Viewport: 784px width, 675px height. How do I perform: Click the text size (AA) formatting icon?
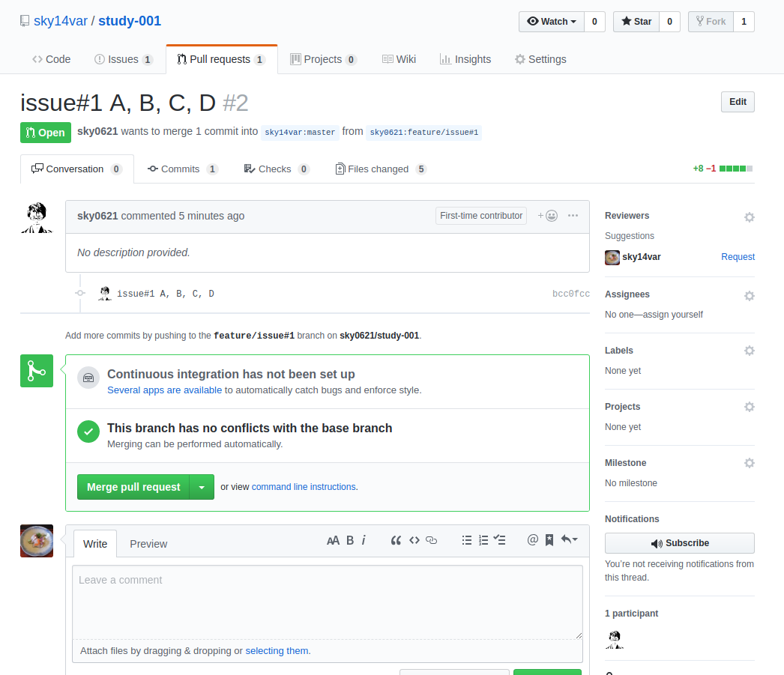(333, 540)
